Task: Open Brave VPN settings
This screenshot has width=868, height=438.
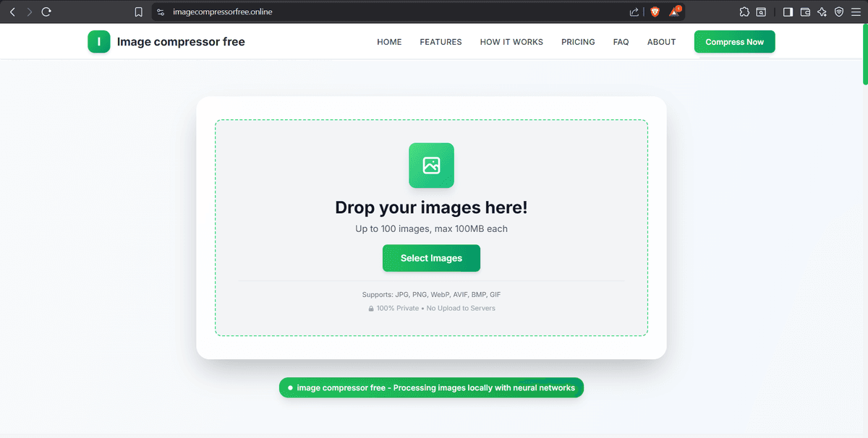Action: (x=839, y=12)
